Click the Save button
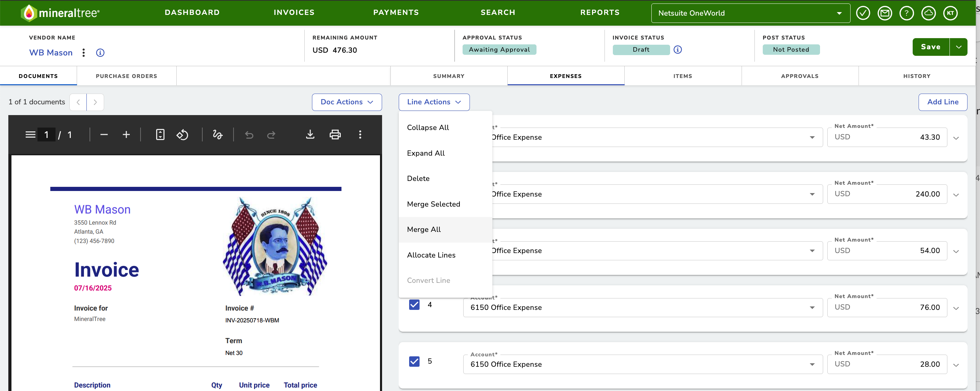Viewport: 980px width, 391px height. pos(930,47)
